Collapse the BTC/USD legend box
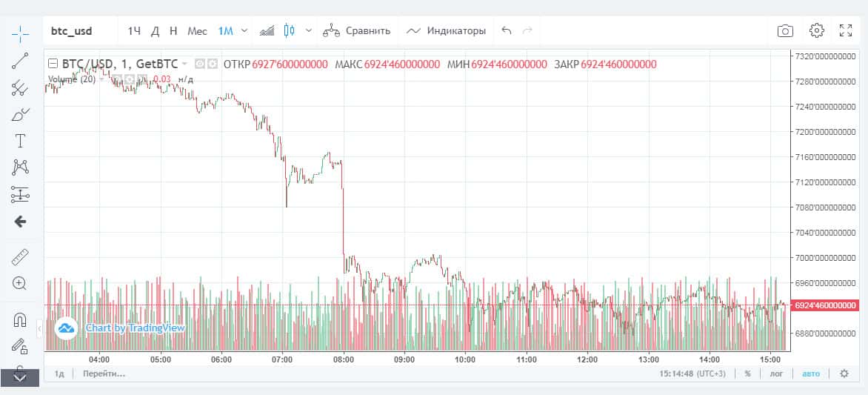 [x=52, y=64]
